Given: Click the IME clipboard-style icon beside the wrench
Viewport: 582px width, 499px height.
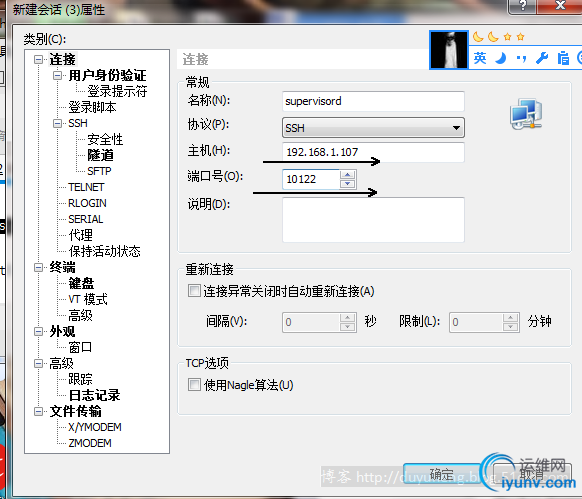Looking at the screenshot, I should click(x=563, y=58).
